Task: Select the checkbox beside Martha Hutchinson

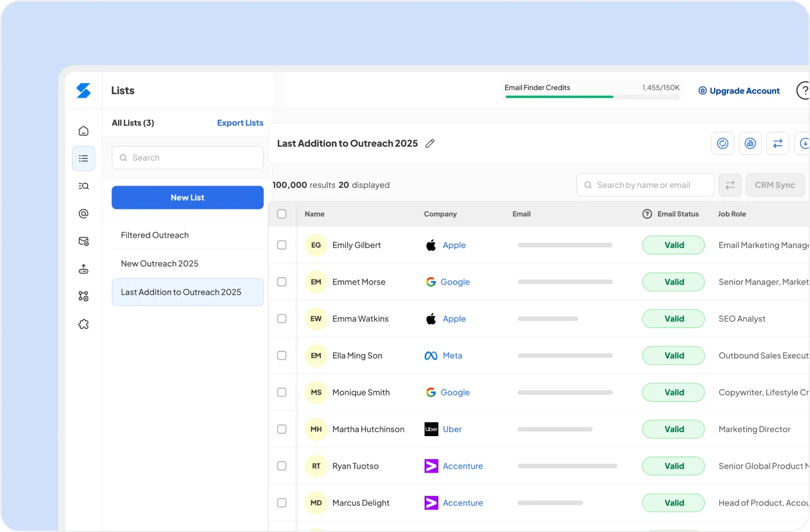Action: coord(282,429)
